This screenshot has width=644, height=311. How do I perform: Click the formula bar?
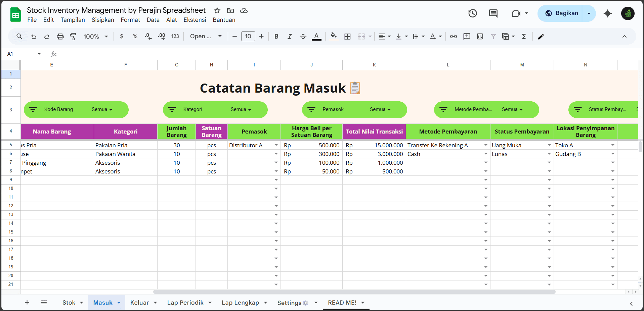pyautogui.click(x=202, y=54)
